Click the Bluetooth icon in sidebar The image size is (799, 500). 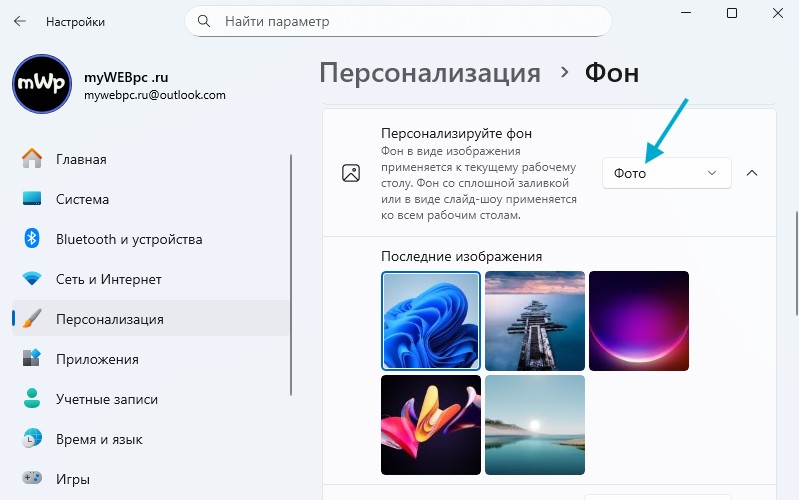32,239
